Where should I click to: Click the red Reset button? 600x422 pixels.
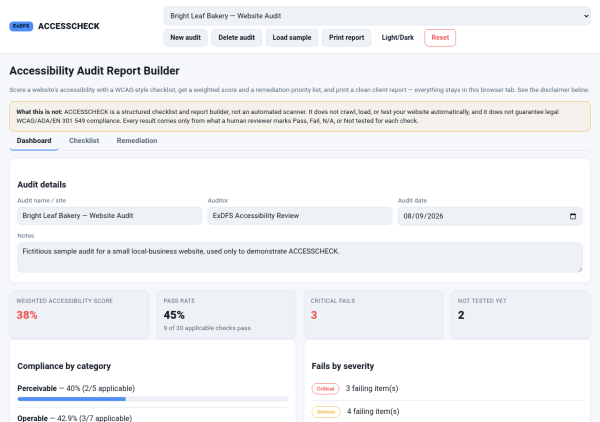(x=440, y=37)
